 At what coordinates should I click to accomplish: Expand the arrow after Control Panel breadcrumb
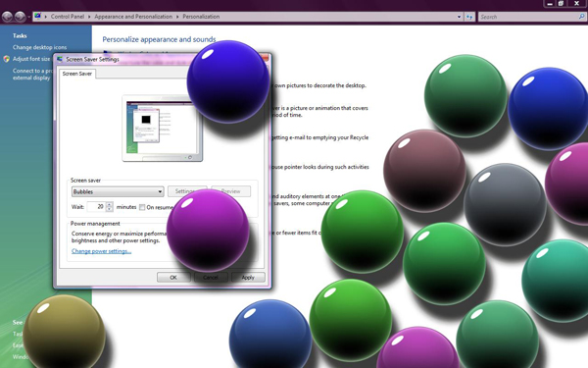(x=89, y=17)
